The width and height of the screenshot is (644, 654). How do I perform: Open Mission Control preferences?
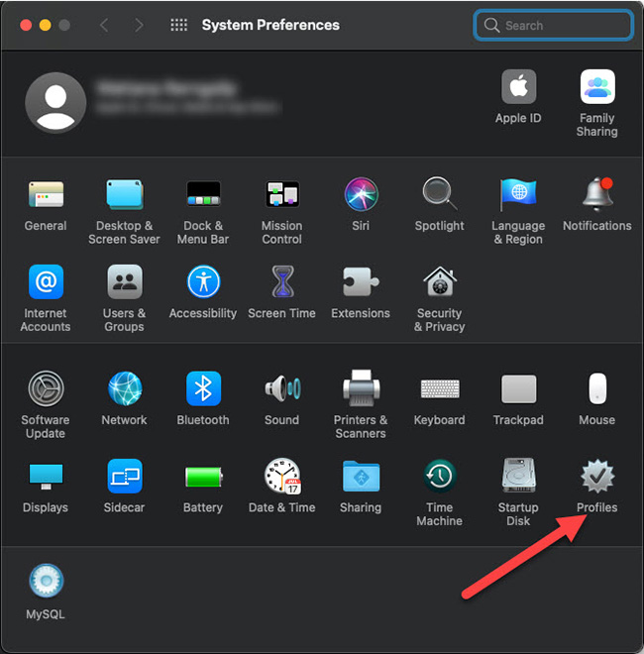(x=281, y=195)
